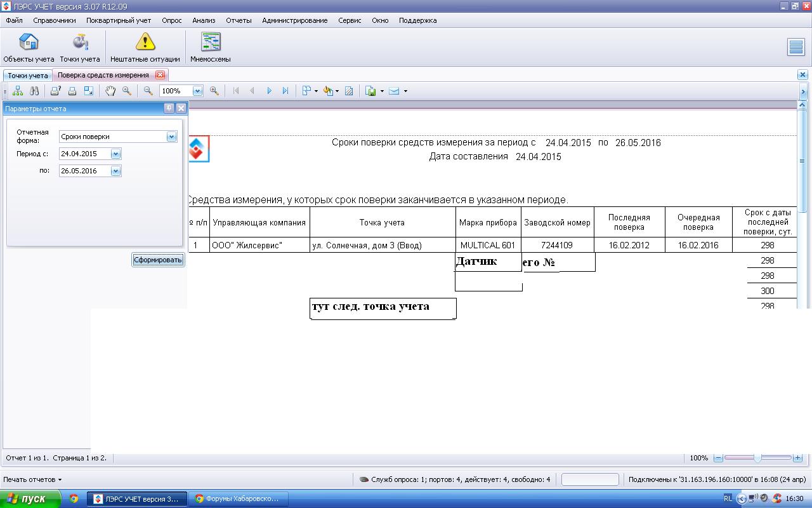Viewport: 812px width, 508px height.
Task: Expand the Отчетная форма dropdown
Action: (171, 137)
